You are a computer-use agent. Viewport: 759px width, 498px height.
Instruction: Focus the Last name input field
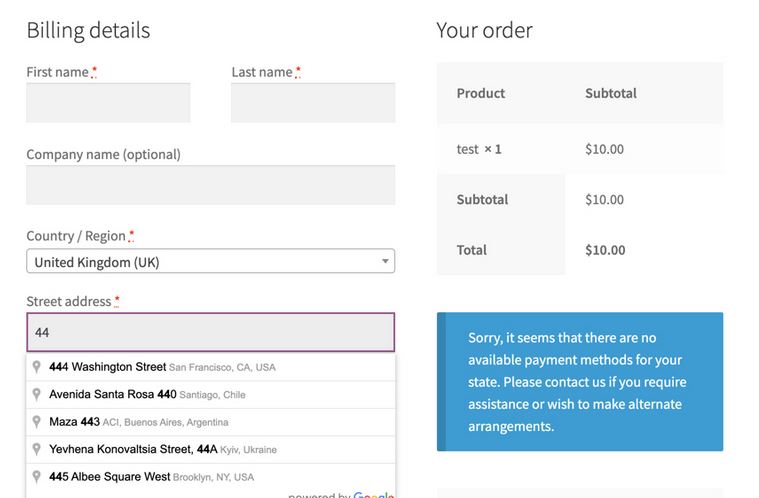pos(313,103)
